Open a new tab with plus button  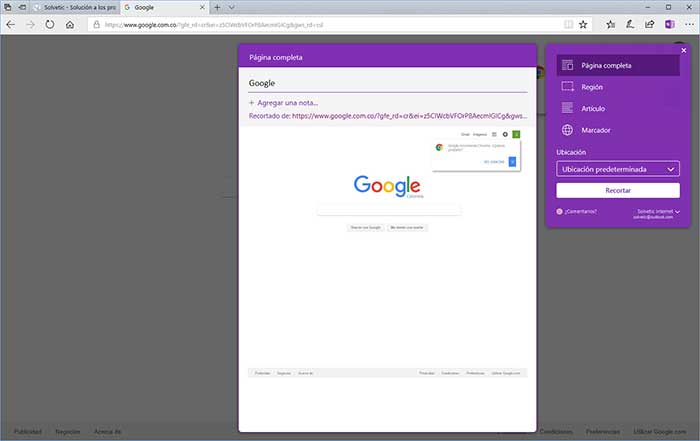pos(217,7)
